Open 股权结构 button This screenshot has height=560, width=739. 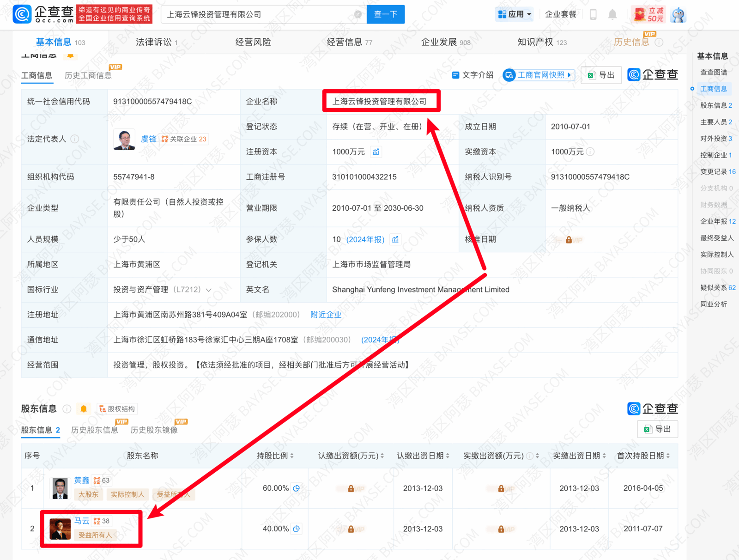point(117,409)
